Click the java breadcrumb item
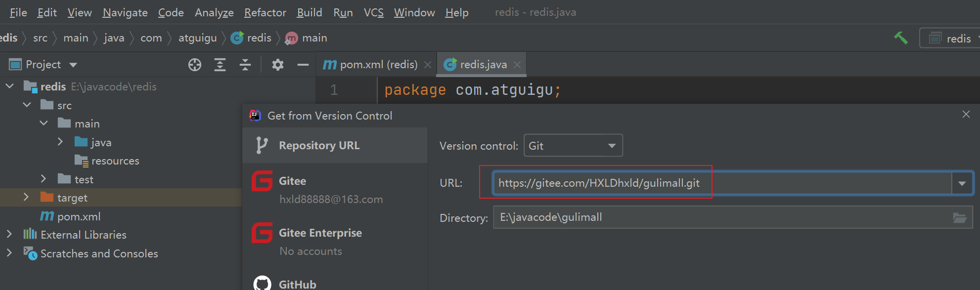 pyautogui.click(x=114, y=38)
